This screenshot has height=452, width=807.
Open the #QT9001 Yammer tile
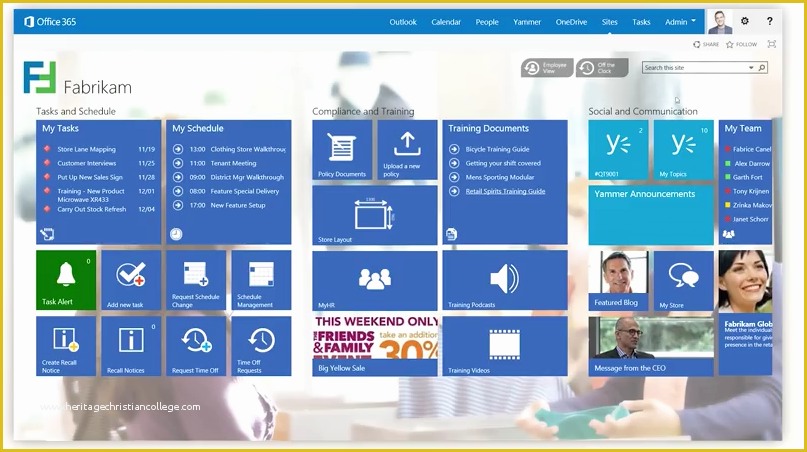click(618, 150)
